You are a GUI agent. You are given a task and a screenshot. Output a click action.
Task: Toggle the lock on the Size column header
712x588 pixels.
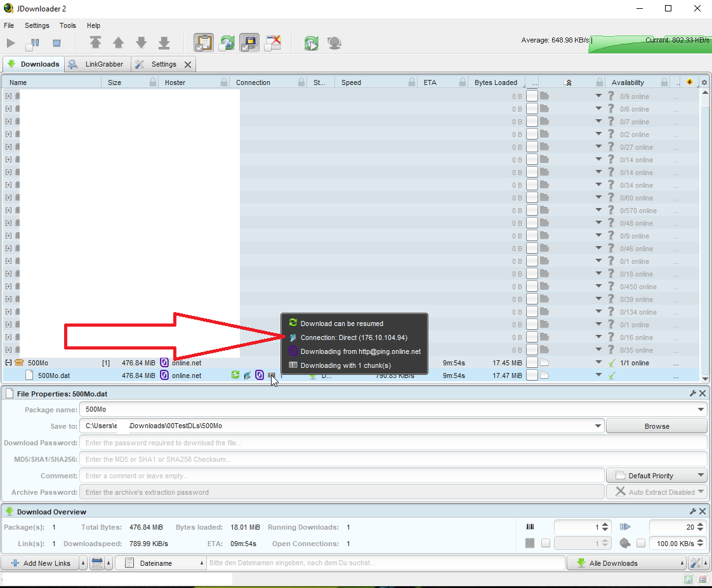[153, 82]
